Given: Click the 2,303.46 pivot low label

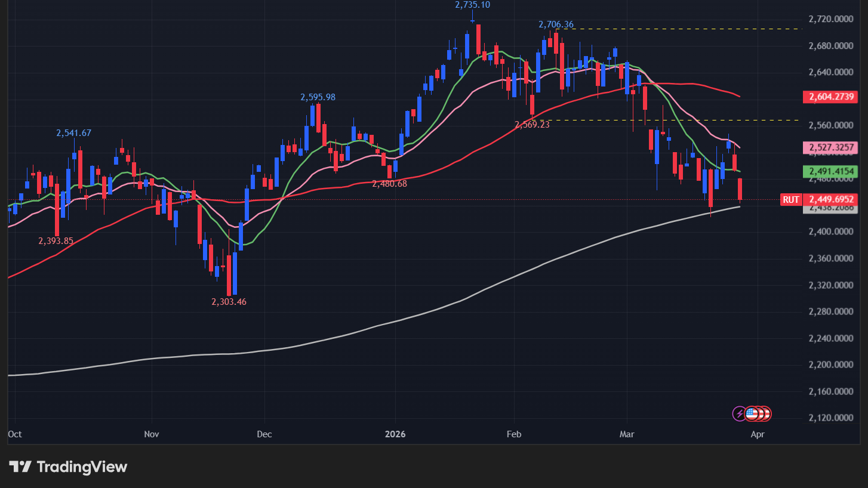Looking at the screenshot, I should (229, 302).
